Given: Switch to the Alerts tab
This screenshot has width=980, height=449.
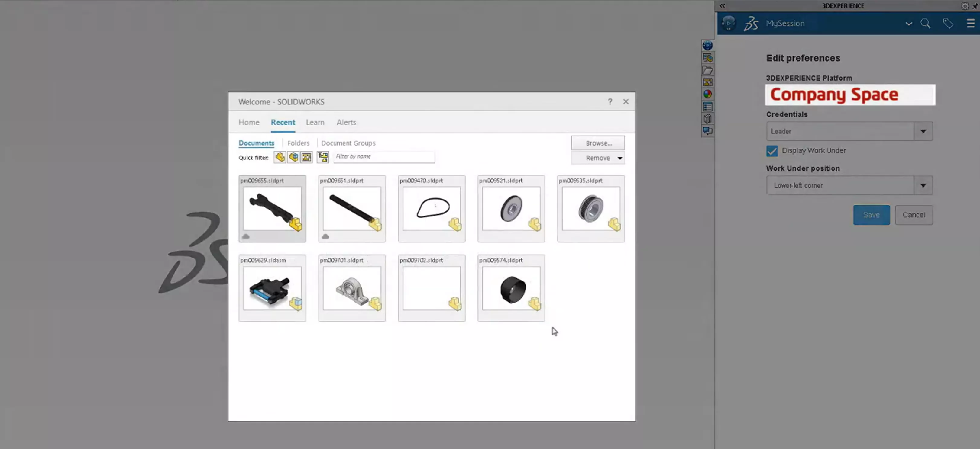Looking at the screenshot, I should pyautogui.click(x=346, y=122).
